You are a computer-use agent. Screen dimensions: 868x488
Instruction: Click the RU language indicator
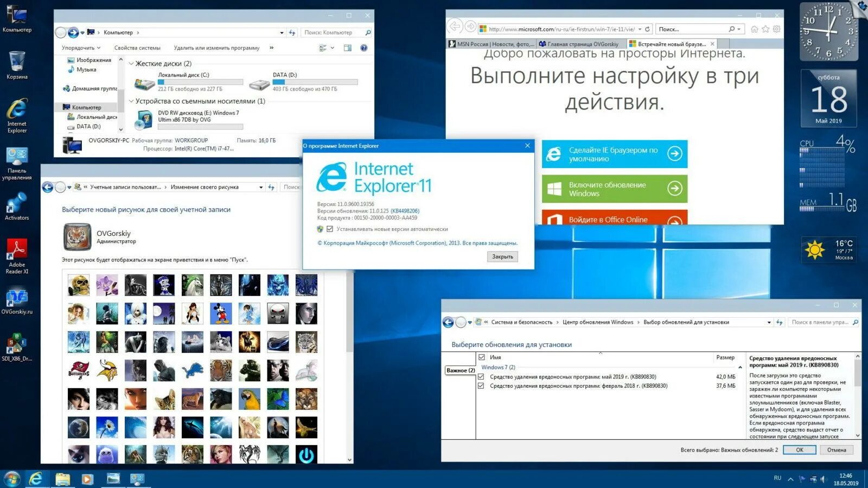click(777, 478)
